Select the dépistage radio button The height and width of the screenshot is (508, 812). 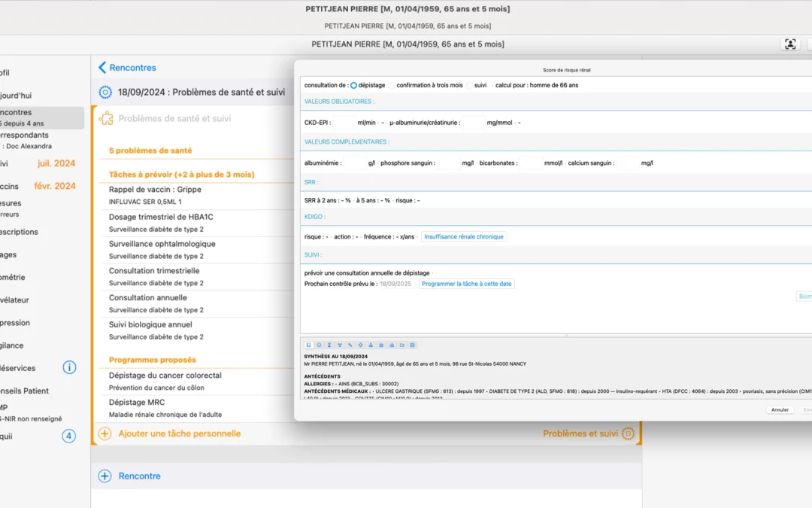[353, 85]
